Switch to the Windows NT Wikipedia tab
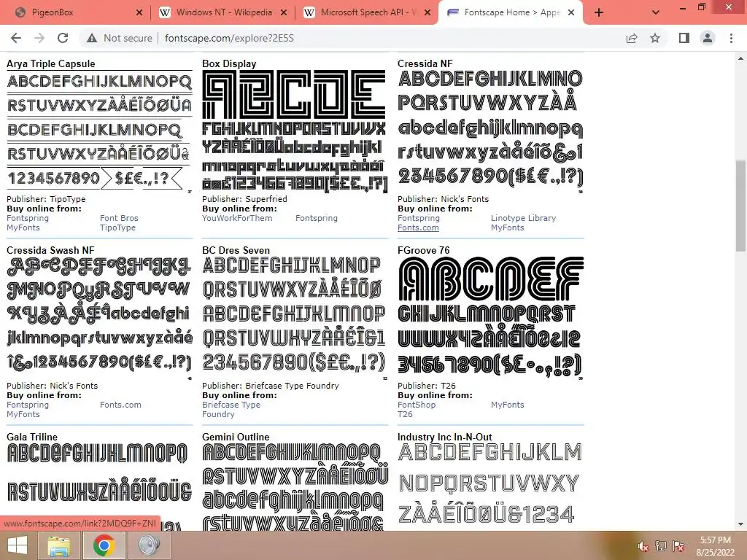Screen dimensions: 747x560 pos(223,13)
